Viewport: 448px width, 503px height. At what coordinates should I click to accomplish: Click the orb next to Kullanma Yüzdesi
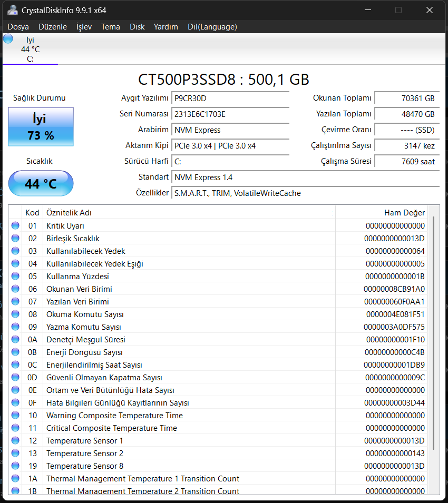pos(15,276)
